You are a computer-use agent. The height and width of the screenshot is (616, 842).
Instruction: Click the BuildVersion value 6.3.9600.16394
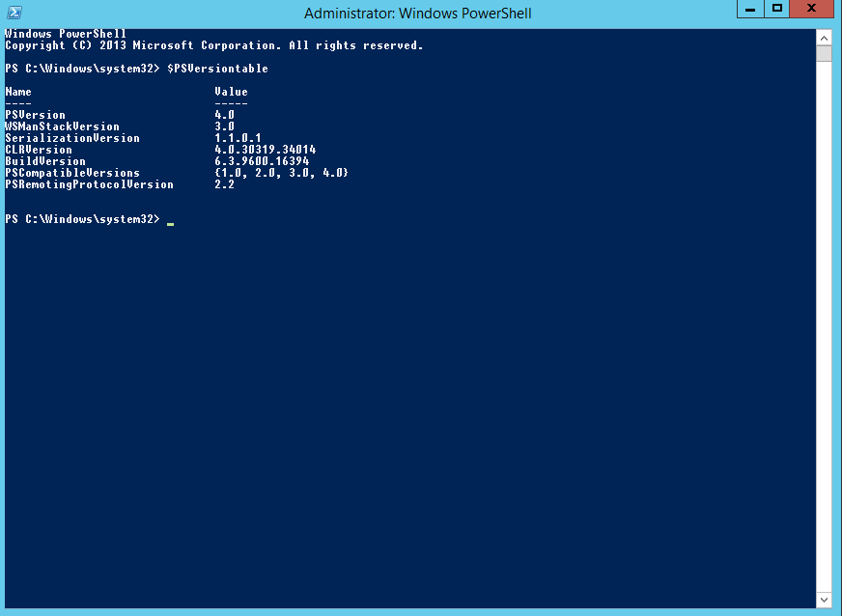[262, 161]
